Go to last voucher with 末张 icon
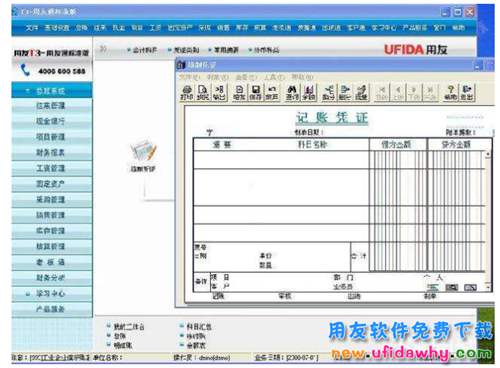Screen dimensions: 500x368 coord(431,92)
